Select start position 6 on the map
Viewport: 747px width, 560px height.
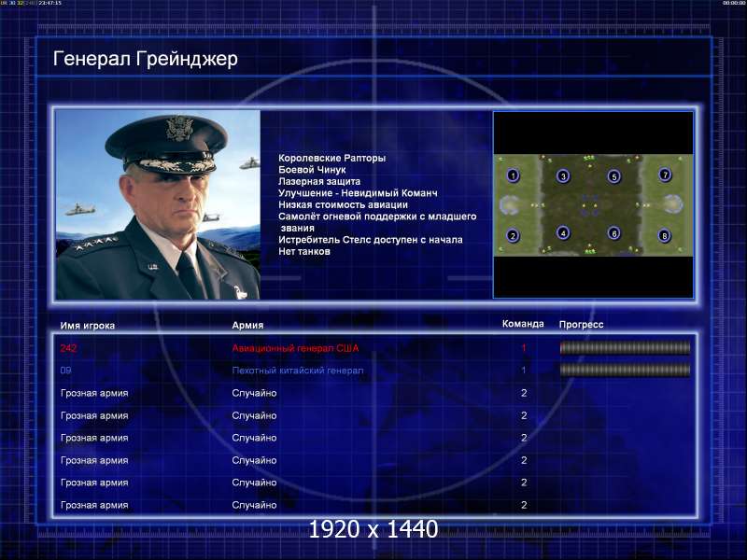(613, 232)
